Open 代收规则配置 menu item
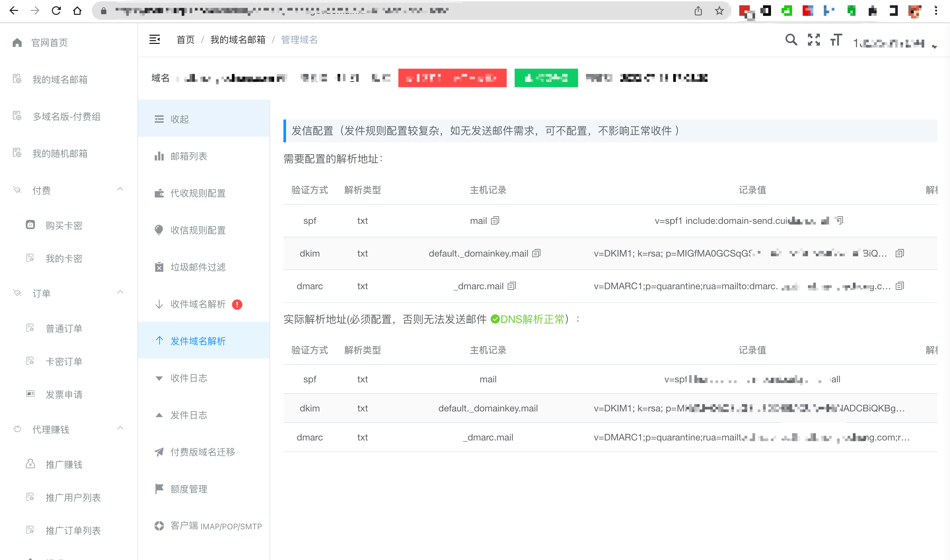 (x=204, y=193)
